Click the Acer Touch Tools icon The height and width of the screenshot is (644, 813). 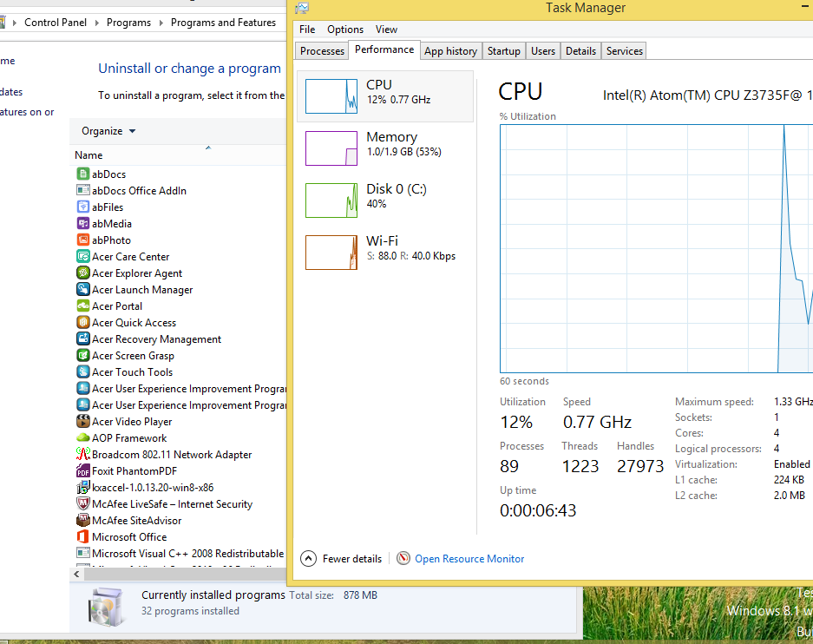[x=83, y=371]
